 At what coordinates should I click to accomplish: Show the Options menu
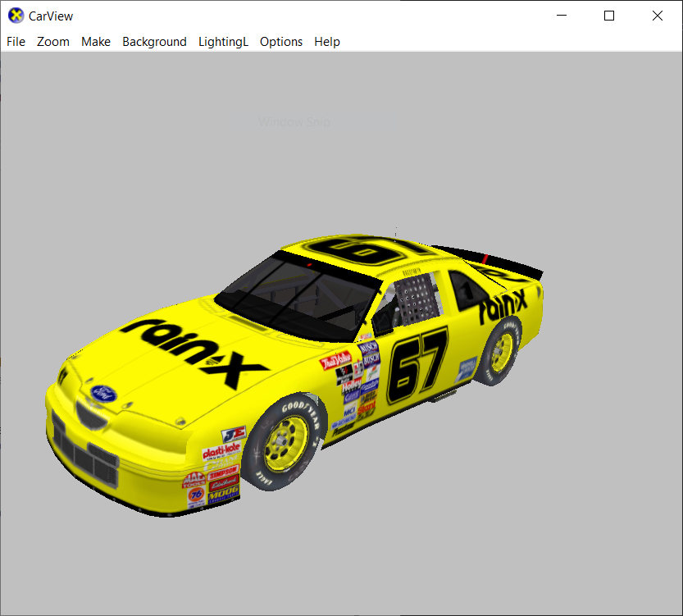click(281, 42)
